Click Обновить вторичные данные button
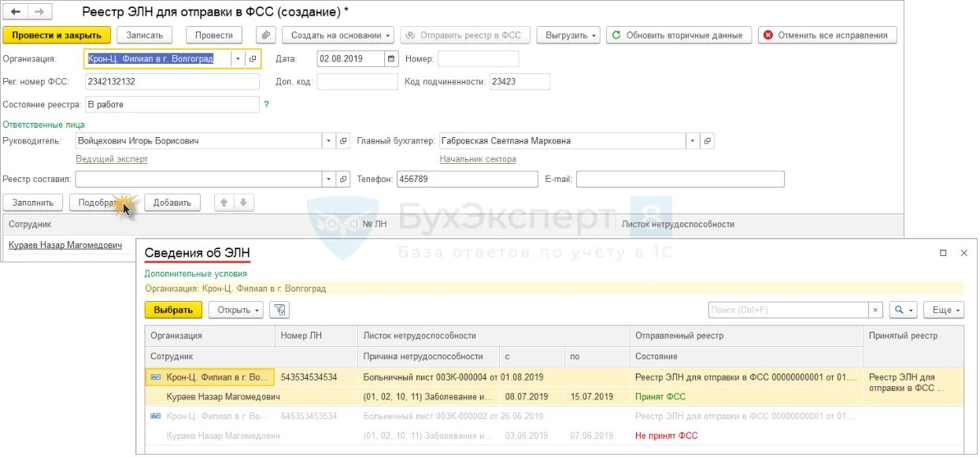This screenshot has height=457, width=980. [x=678, y=35]
